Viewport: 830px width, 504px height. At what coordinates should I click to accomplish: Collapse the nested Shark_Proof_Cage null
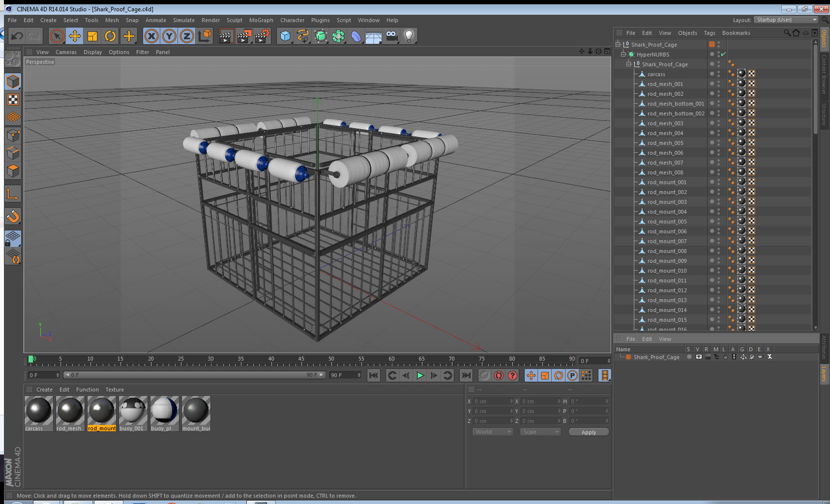(x=629, y=64)
